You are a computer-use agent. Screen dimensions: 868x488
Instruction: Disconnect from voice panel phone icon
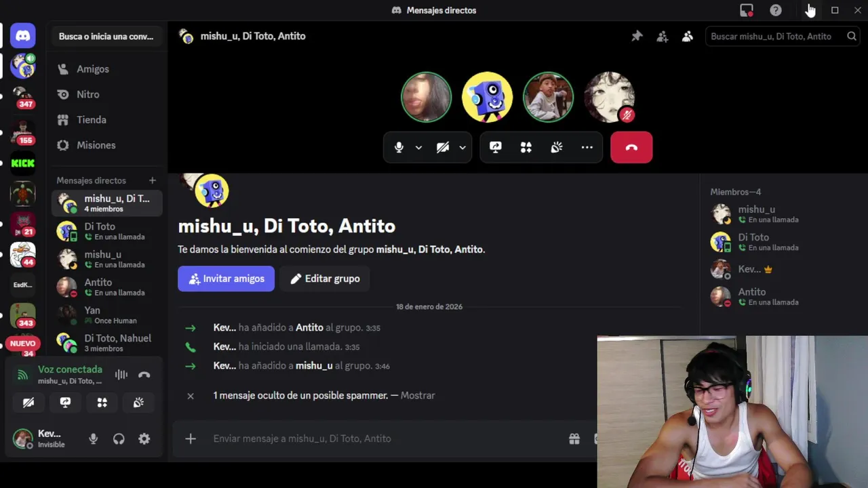tap(144, 375)
